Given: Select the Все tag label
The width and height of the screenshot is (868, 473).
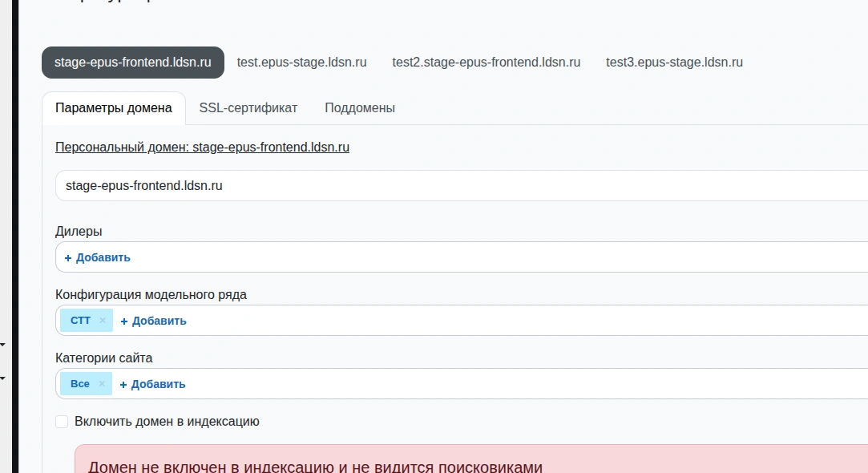Looking at the screenshot, I should [80, 384].
